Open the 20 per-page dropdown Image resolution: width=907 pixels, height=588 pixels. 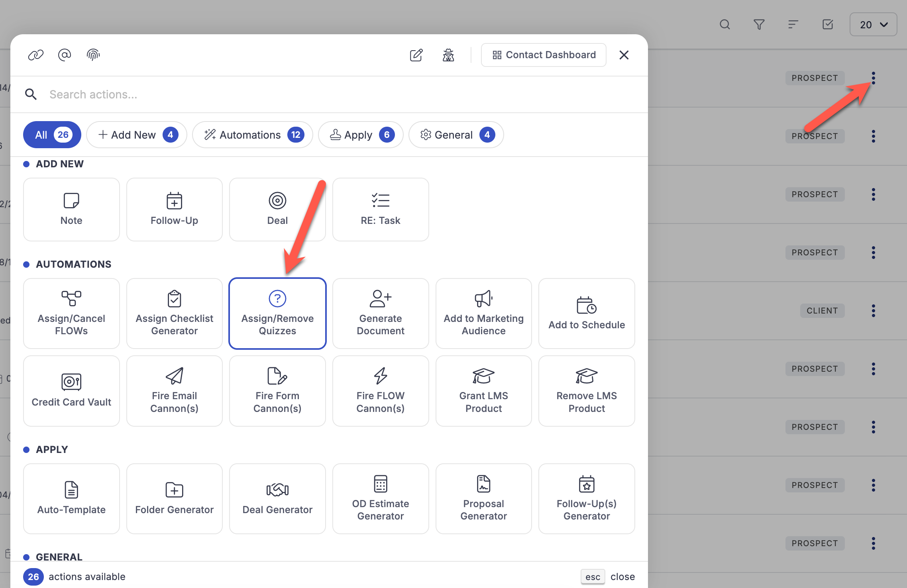[874, 25]
